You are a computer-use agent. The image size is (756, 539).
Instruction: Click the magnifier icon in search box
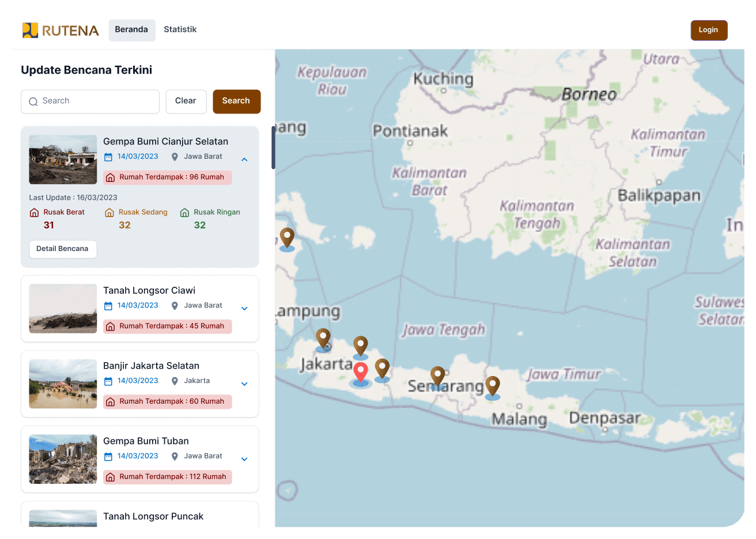coord(33,101)
